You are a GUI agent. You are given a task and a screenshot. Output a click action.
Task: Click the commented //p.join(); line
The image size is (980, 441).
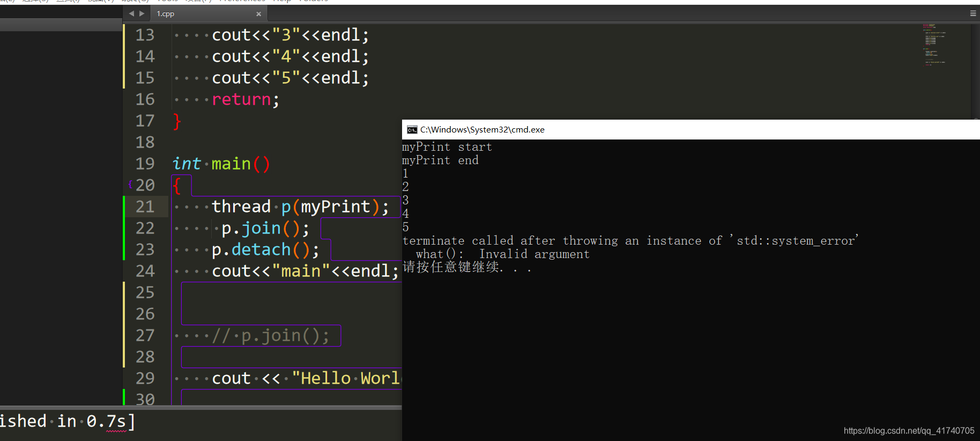pos(271,336)
